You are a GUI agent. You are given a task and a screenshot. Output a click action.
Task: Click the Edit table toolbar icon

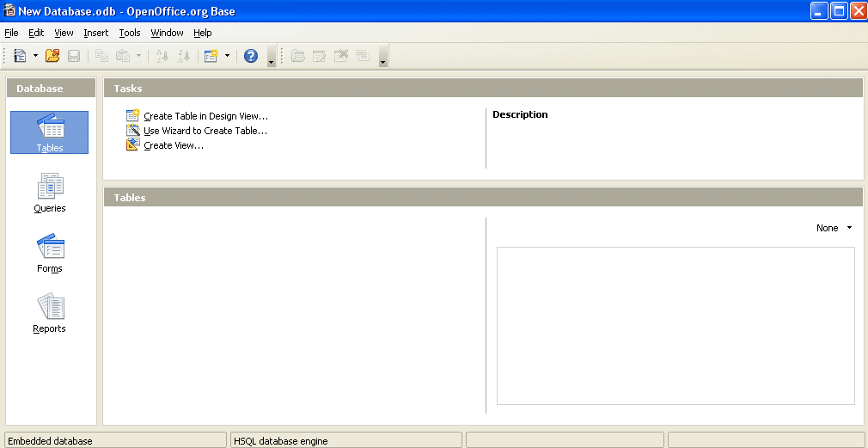point(320,55)
